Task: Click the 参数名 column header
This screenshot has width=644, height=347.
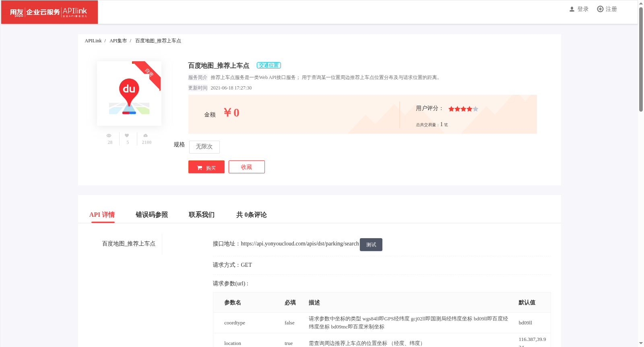Action: click(x=233, y=303)
